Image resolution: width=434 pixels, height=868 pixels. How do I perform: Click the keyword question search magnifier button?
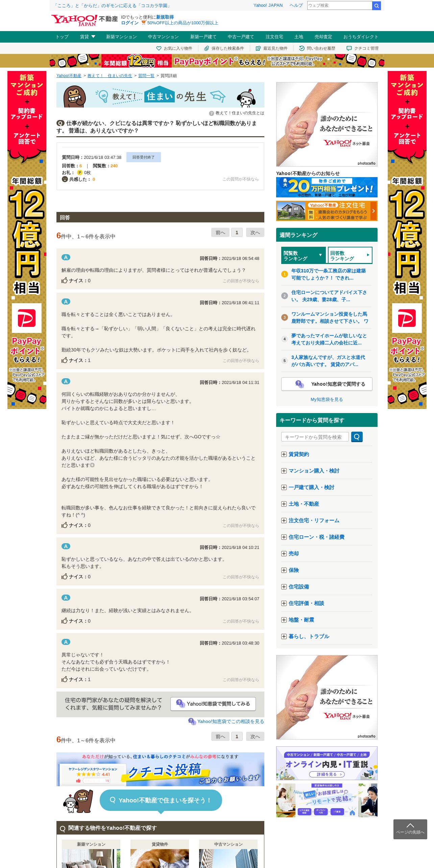click(357, 437)
